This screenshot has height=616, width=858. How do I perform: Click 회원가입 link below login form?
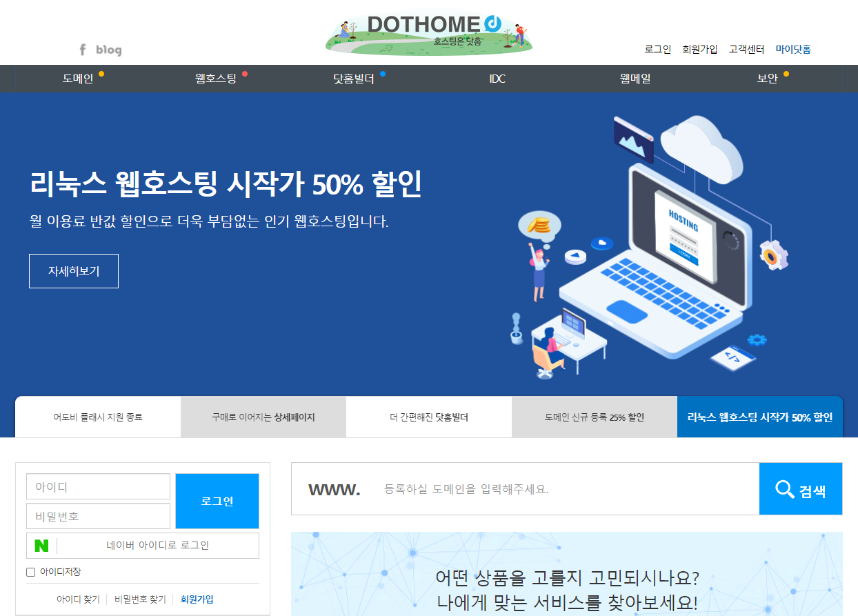point(197,599)
